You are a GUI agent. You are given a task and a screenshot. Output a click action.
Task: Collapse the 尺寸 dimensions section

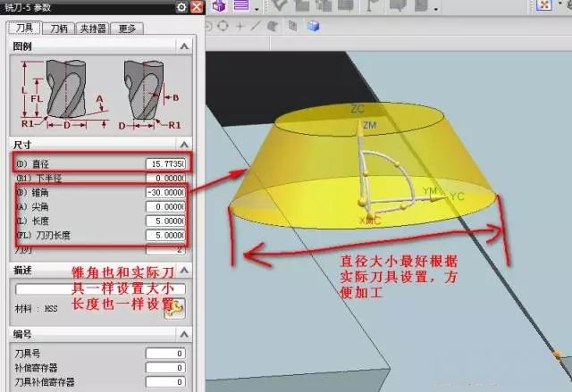point(184,145)
